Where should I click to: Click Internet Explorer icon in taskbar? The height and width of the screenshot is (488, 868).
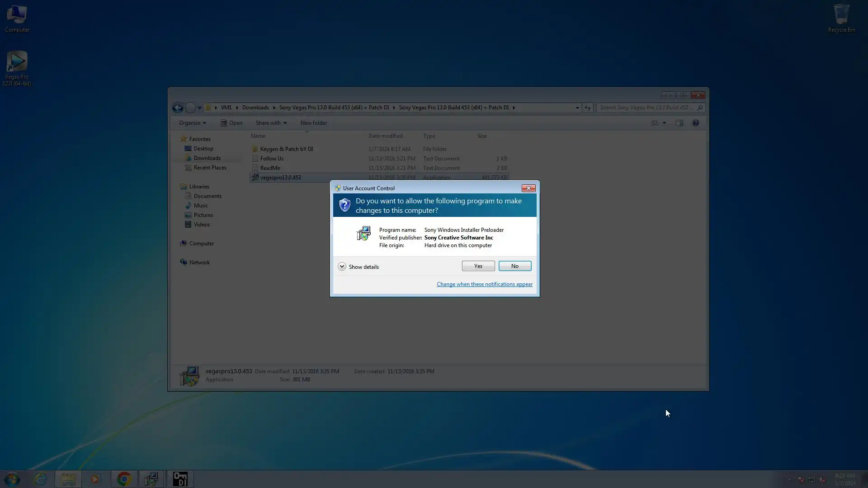(41, 479)
